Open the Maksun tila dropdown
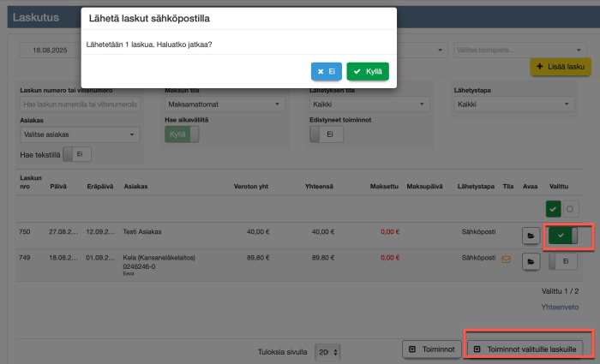Viewport: 600px width, 364px height. click(224, 104)
